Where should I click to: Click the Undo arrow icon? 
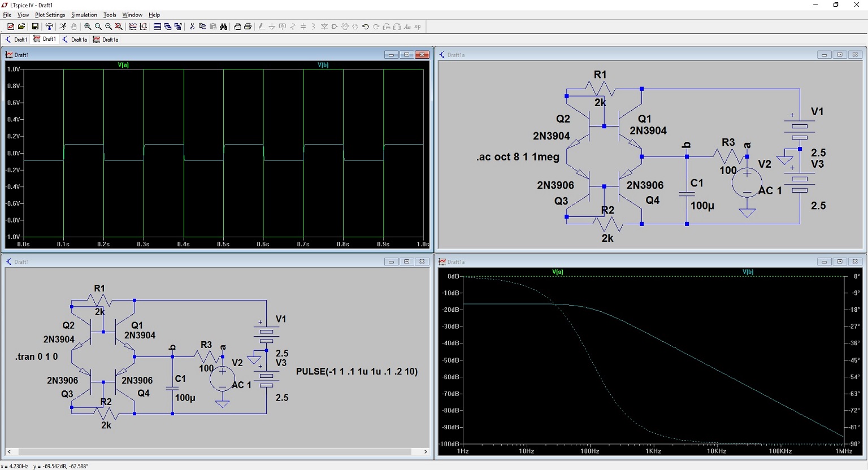[x=366, y=27]
